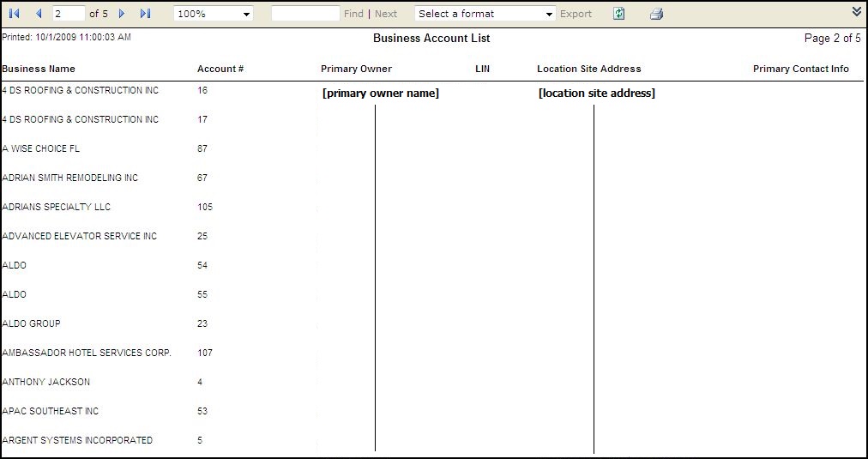
Task: Go to first page of report
Action: (x=15, y=14)
